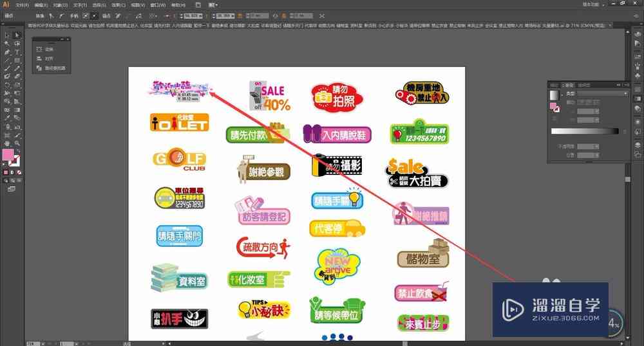Click the X coordinate field in control bar
Viewport: 644px width, 346px height.
click(193, 16)
